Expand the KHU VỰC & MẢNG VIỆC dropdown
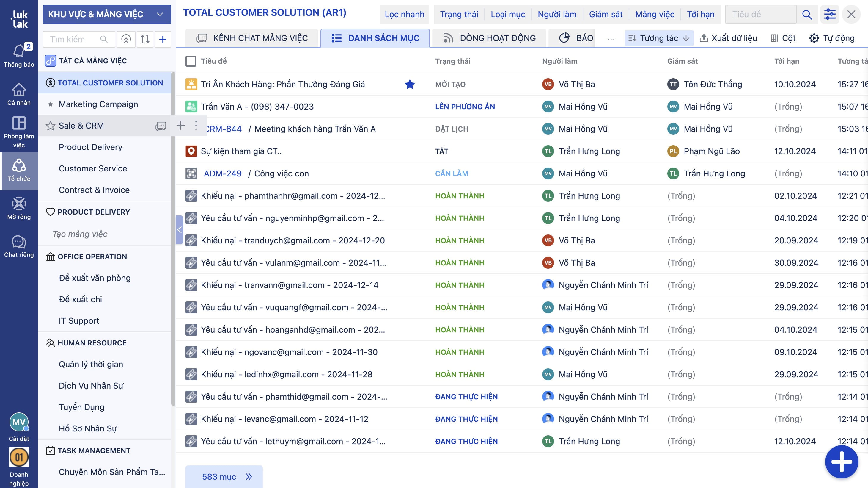 click(x=107, y=15)
